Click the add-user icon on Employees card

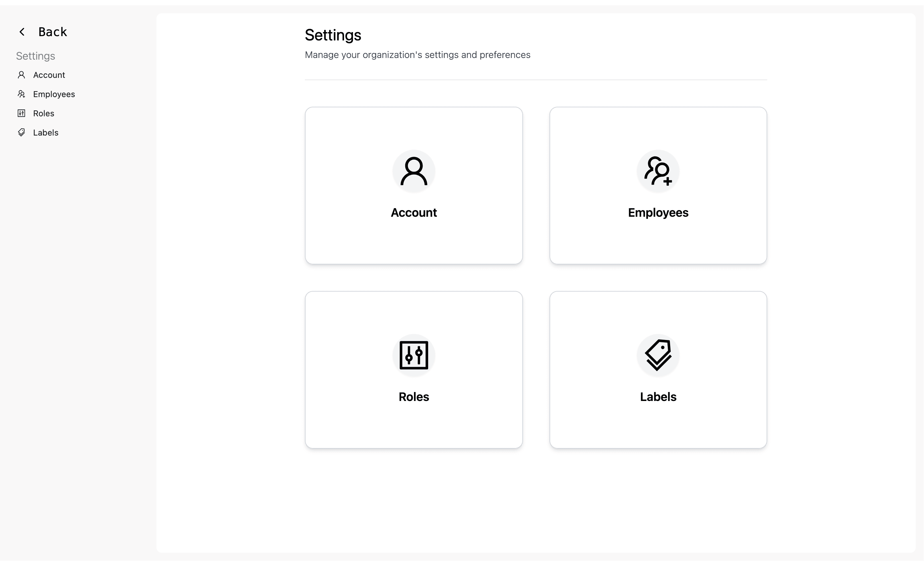[x=658, y=171]
